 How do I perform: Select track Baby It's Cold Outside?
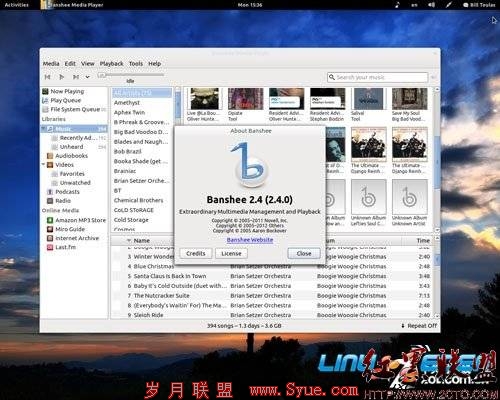click(180, 286)
